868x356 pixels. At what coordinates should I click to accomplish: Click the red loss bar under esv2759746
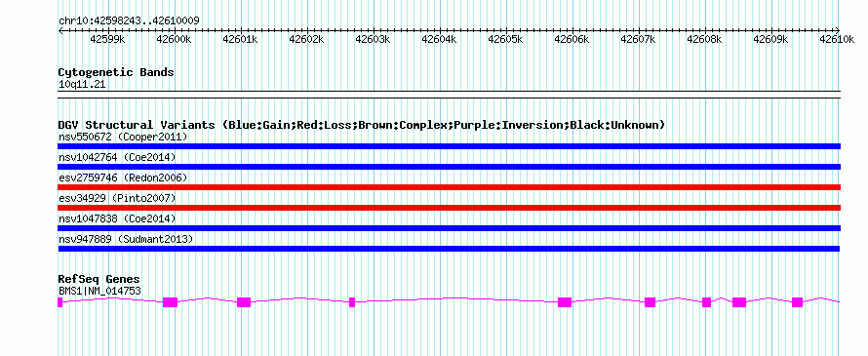[450, 187]
